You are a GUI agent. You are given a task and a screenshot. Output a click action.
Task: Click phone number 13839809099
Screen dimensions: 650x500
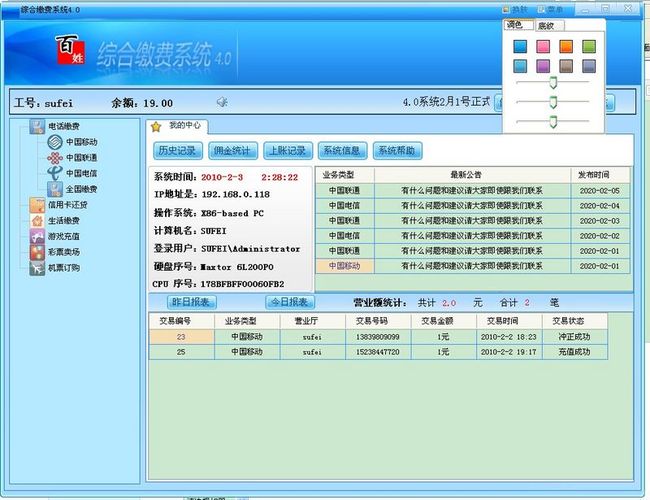(x=378, y=337)
